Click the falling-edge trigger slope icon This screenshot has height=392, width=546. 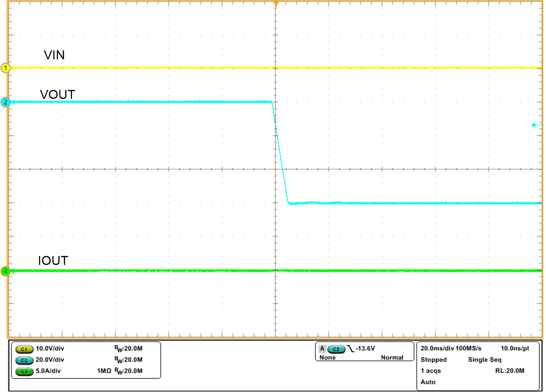tap(350, 348)
